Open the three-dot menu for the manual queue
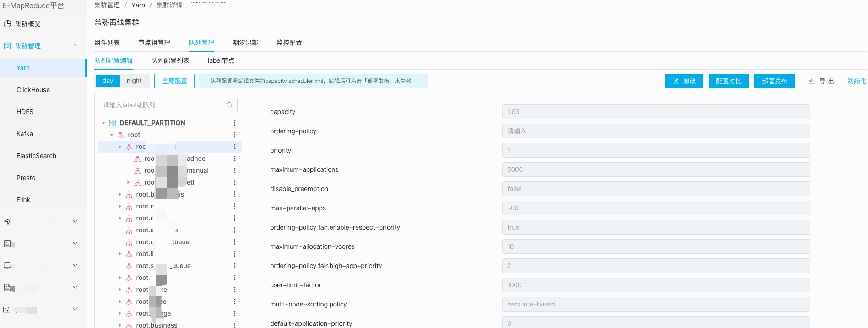The height and width of the screenshot is (328, 868). point(234,170)
